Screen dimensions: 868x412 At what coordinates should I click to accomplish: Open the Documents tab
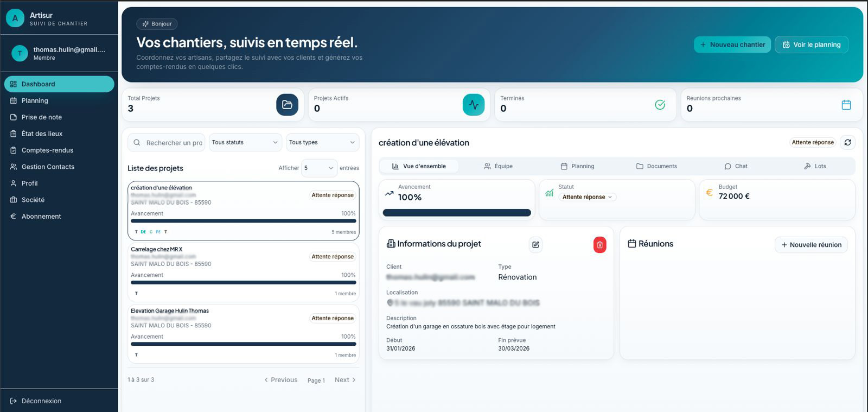click(656, 166)
